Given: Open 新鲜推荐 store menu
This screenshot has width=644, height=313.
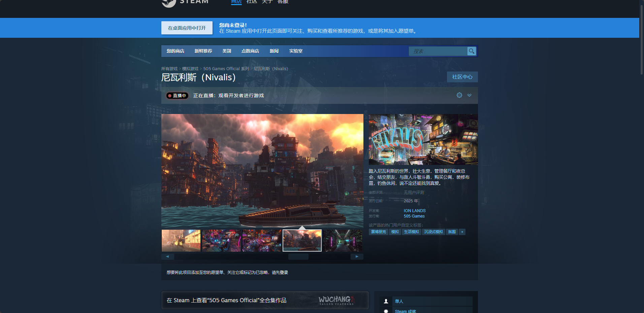Looking at the screenshot, I should click(203, 51).
